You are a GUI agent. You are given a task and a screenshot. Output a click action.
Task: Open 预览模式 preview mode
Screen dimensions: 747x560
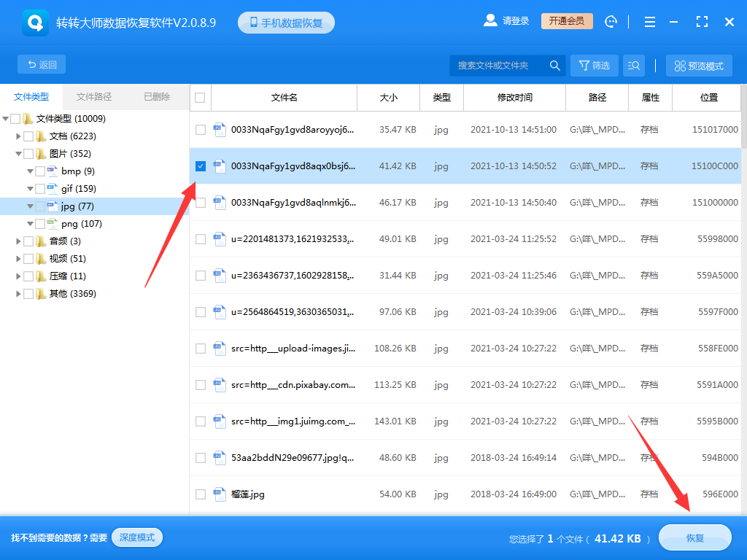(x=698, y=65)
